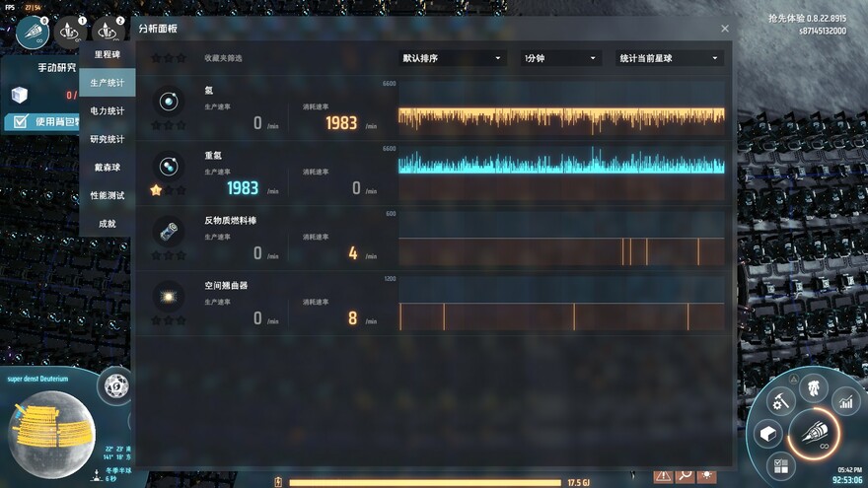868x488 pixels.
Task: Switch to the 电力统计 tab
Action: click(107, 110)
